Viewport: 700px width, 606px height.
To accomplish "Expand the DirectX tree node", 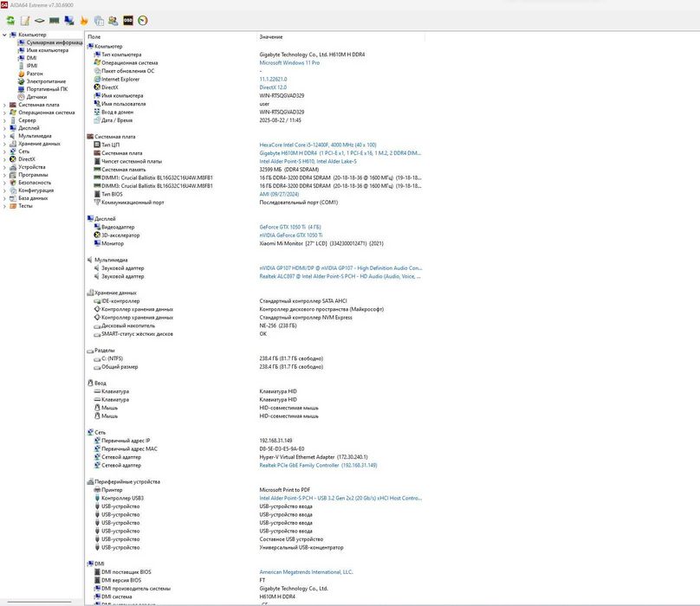I will [4, 159].
